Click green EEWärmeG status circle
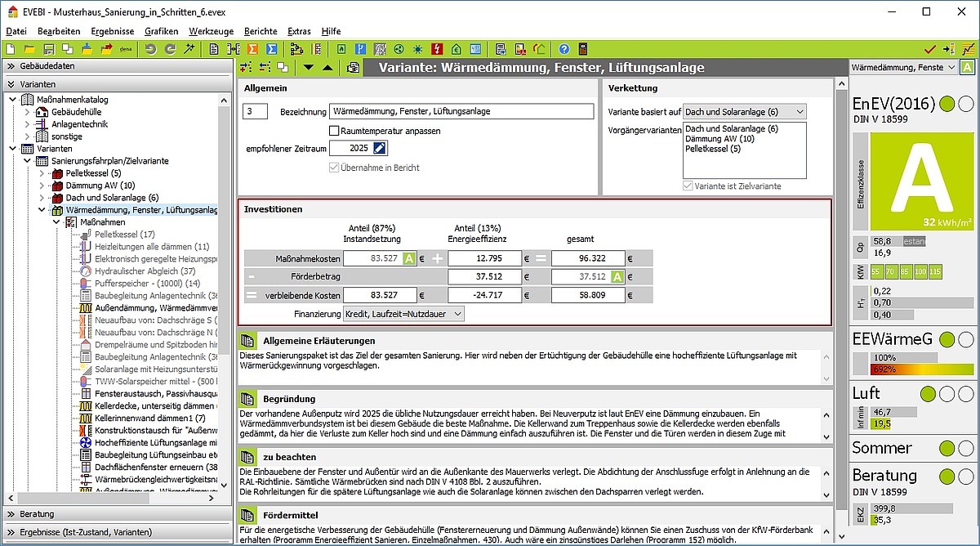 click(947, 338)
